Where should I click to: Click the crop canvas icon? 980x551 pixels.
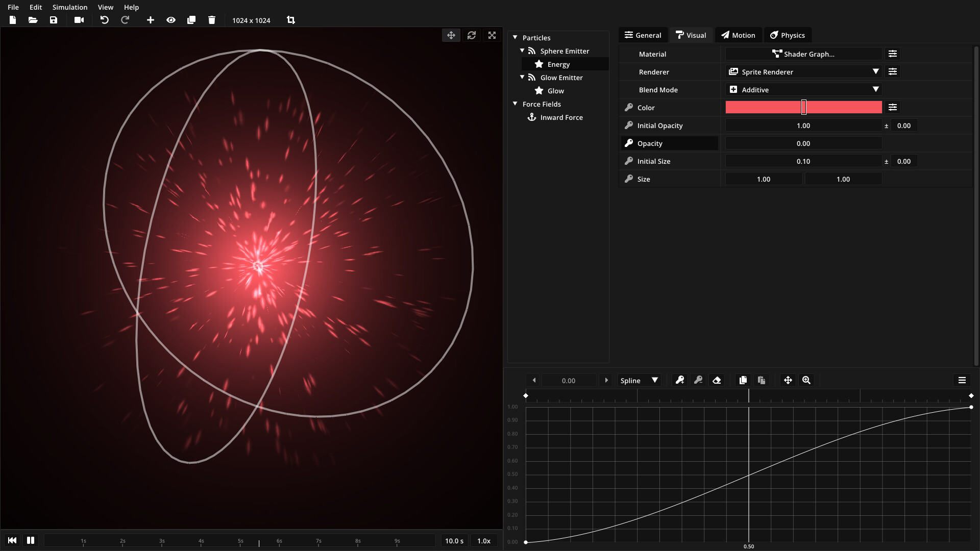(x=291, y=20)
